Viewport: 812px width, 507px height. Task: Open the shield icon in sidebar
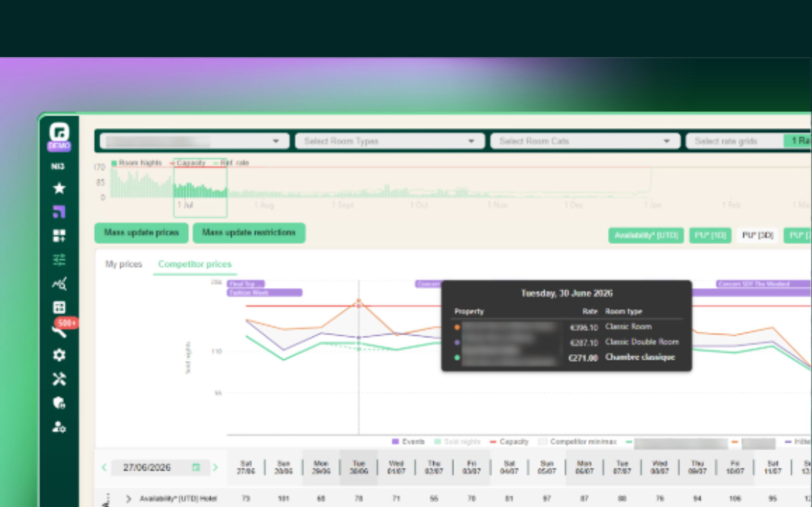tap(59, 403)
